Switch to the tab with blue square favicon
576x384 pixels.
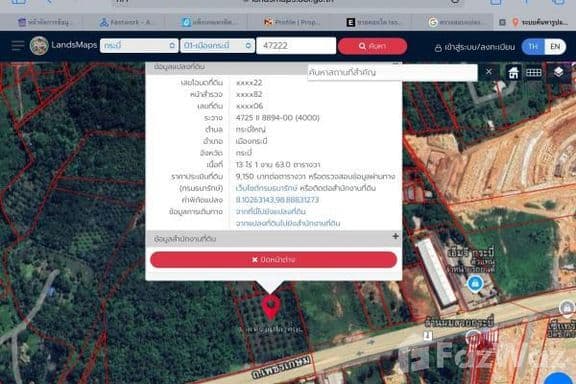click(x=209, y=22)
